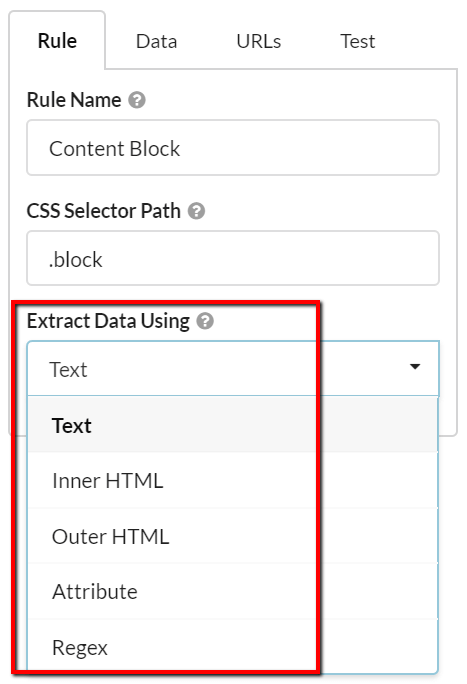
Task: Select the Text option in dropdown list
Action: [x=233, y=425]
